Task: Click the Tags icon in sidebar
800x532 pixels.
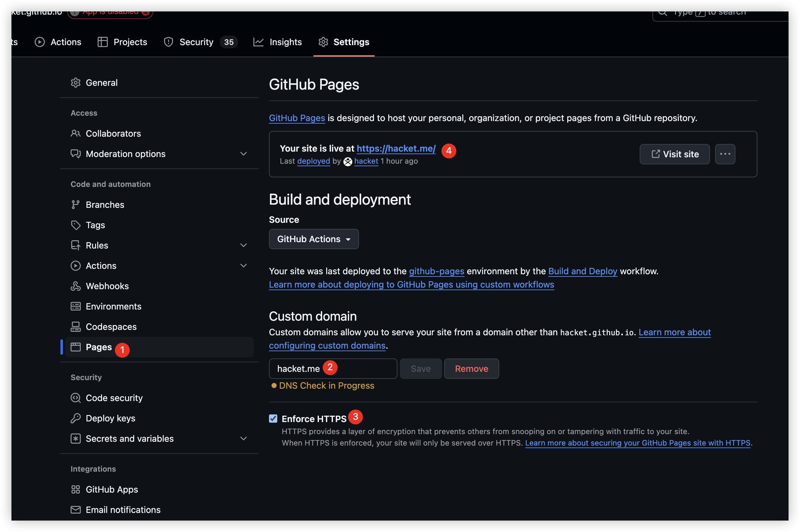Action: (x=75, y=225)
